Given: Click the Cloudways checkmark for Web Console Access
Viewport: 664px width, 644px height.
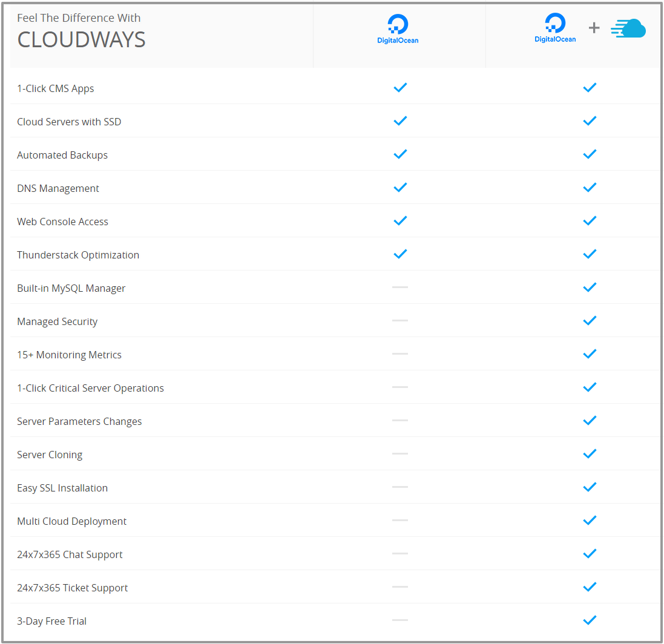Looking at the screenshot, I should (590, 220).
